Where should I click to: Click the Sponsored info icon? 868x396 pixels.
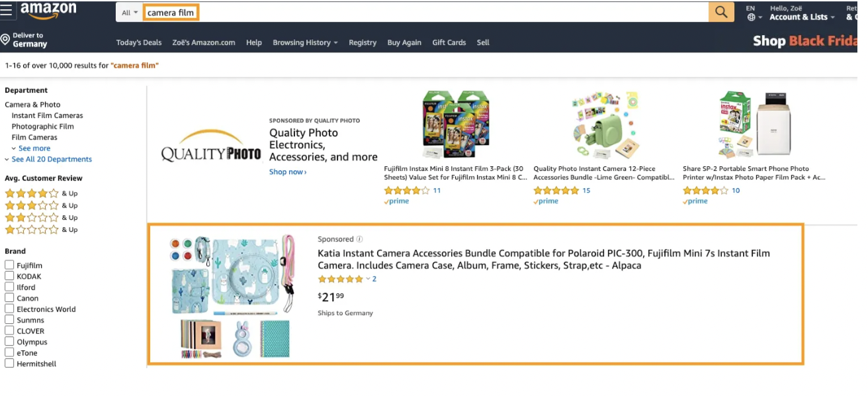(x=360, y=239)
